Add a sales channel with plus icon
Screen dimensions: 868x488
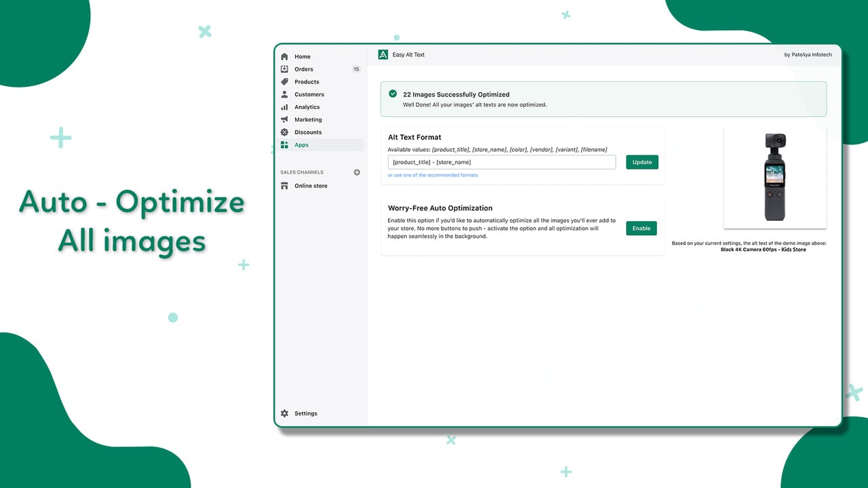point(357,172)
